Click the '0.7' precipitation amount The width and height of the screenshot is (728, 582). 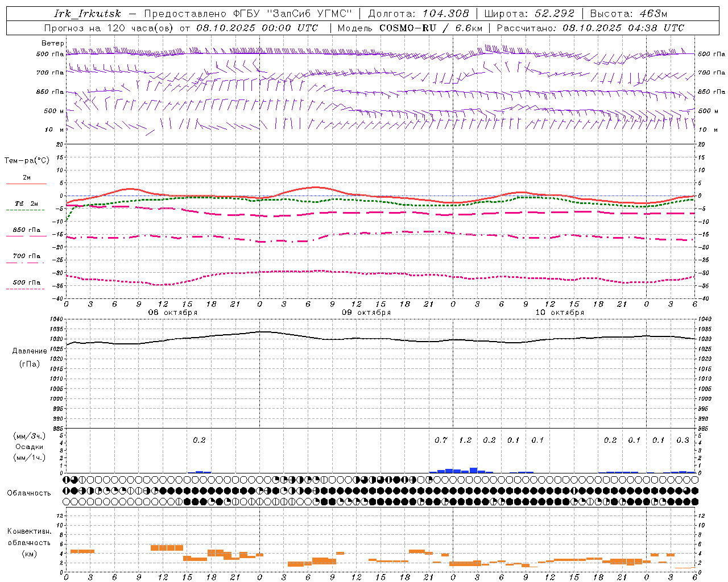pos(441,440)
